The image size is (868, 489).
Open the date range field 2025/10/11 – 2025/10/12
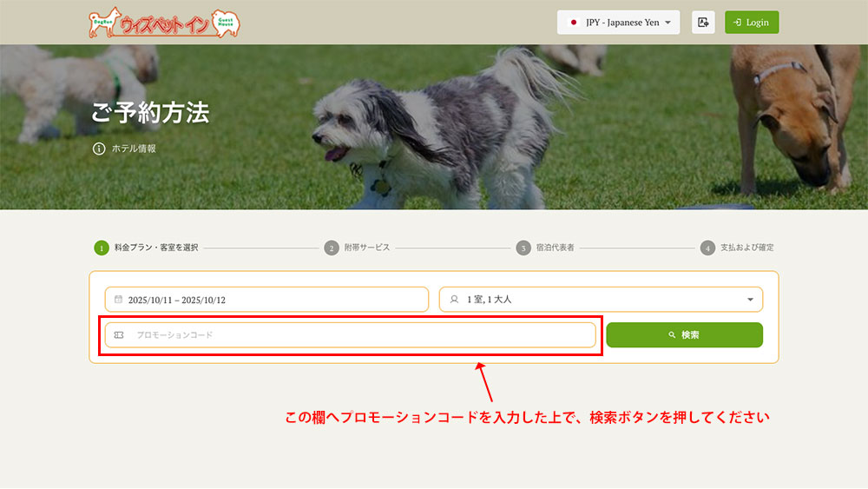(266, 300)
